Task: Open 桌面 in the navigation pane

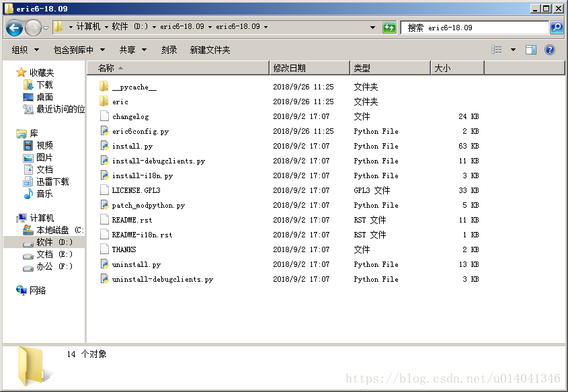Action: point(38,97)
